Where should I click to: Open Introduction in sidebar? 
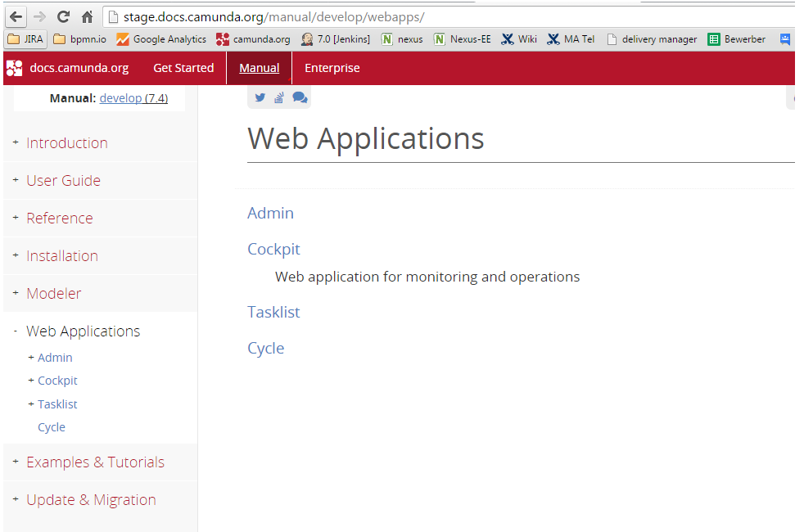tap(67, 142)
